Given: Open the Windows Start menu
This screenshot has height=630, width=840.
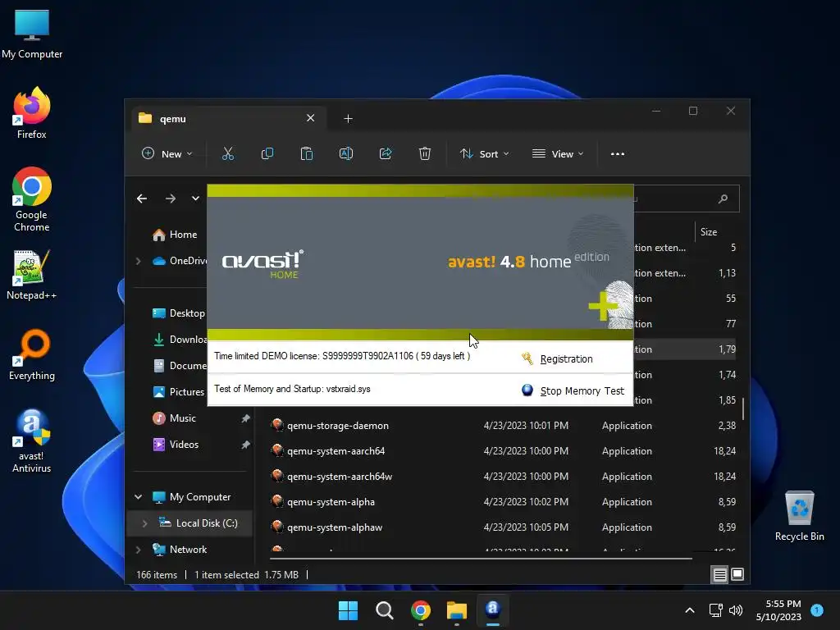Looking at the screenshot, I should point(348,610).
